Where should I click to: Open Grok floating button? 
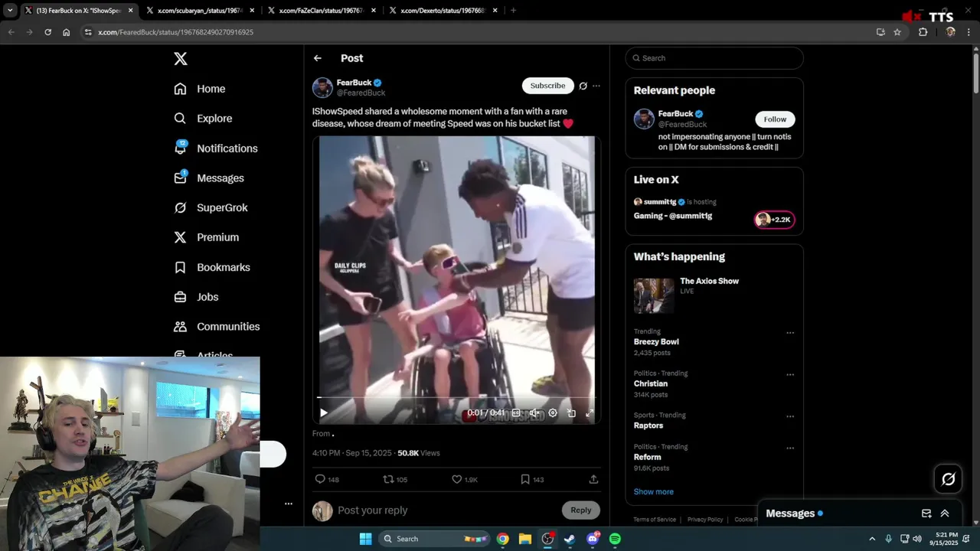[x=949, y=479]
